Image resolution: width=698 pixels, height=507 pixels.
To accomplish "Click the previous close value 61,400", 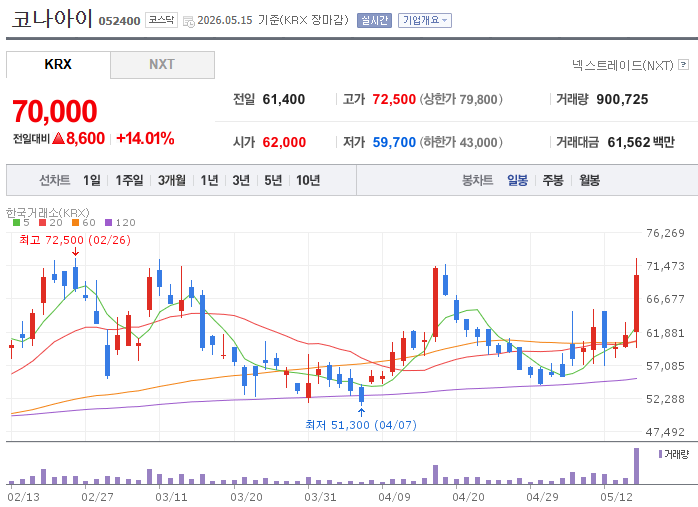I will click(x=284, y=99).
